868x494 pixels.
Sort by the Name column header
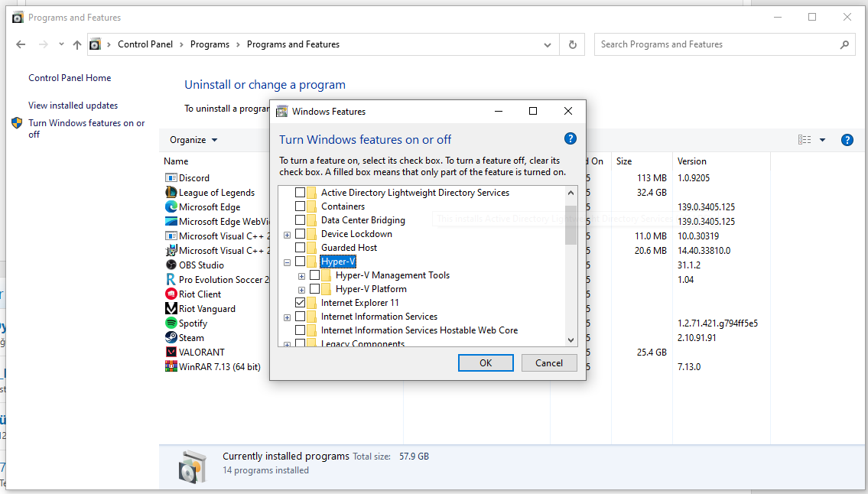click(x=176, y=161)
